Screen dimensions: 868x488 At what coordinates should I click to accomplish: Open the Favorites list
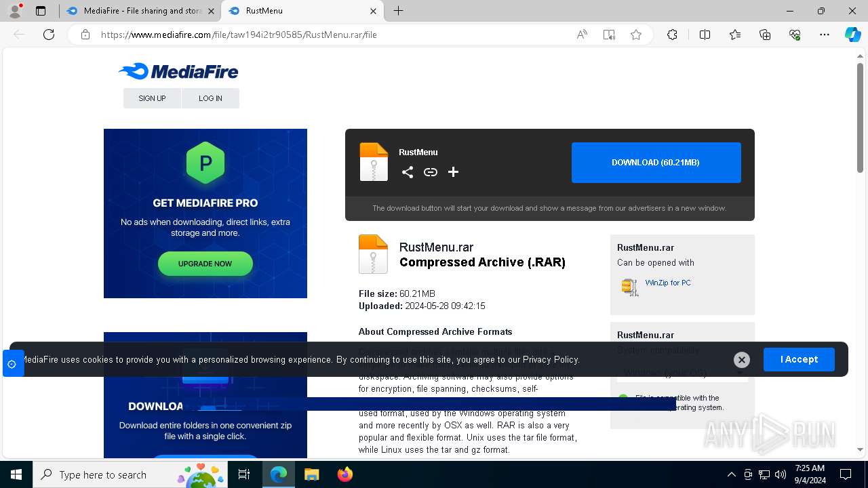[735, 35]
